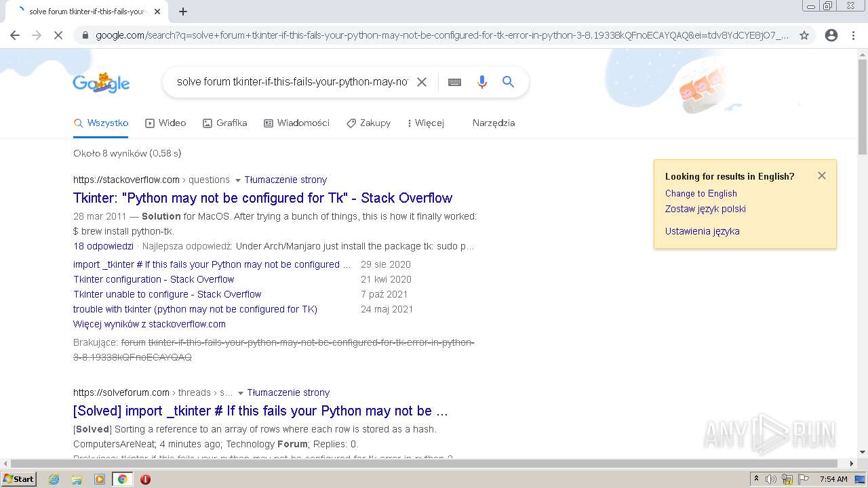Viewport: 868px width, 488px height.
Task: Click the network tray icon
Action: tap(787, 479)
